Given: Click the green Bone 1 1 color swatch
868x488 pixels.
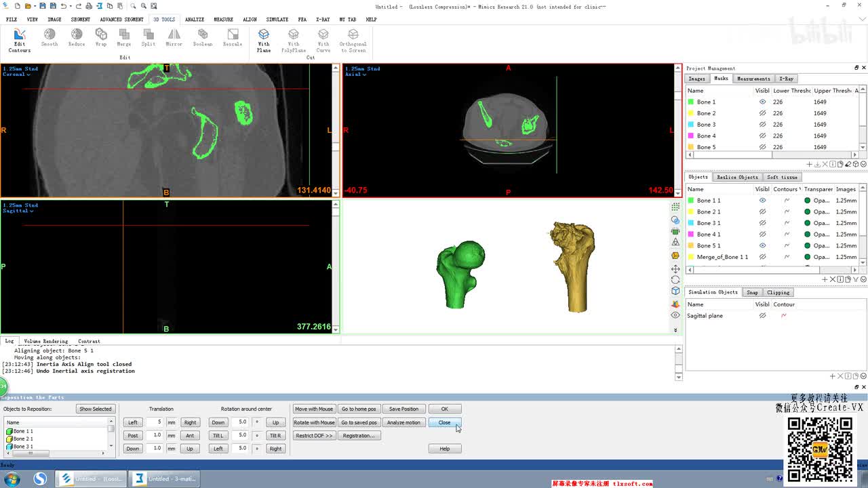Looking at the screenshot, I should click(691, 201).
